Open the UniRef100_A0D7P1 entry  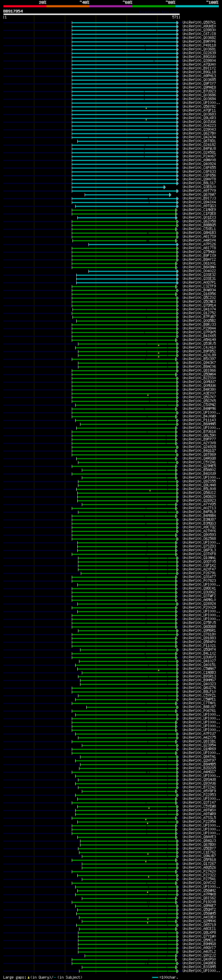199,283
